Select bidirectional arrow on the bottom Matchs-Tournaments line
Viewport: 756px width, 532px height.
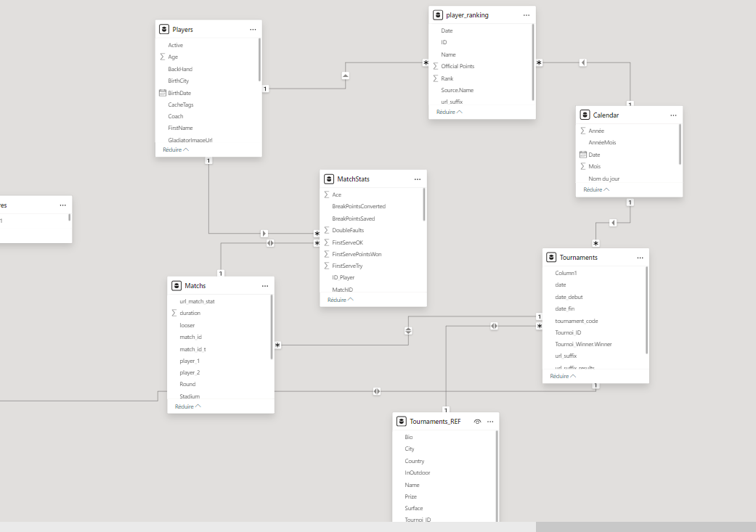377,391
